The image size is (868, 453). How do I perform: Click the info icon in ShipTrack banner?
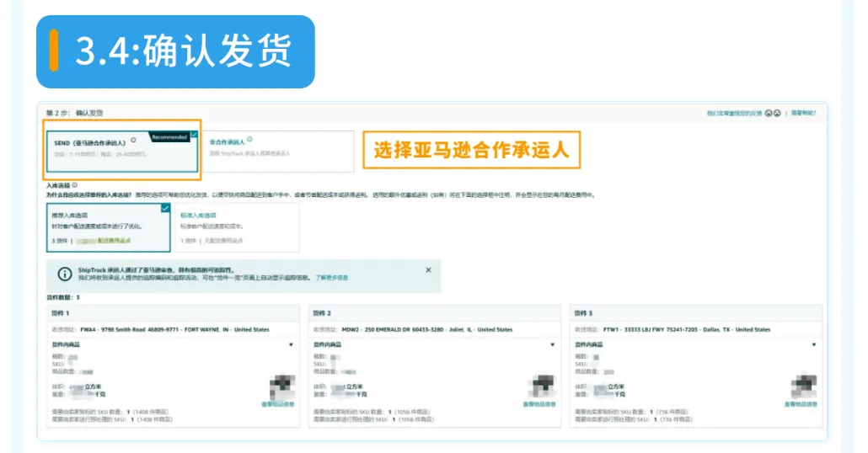[x=65, y=274]
